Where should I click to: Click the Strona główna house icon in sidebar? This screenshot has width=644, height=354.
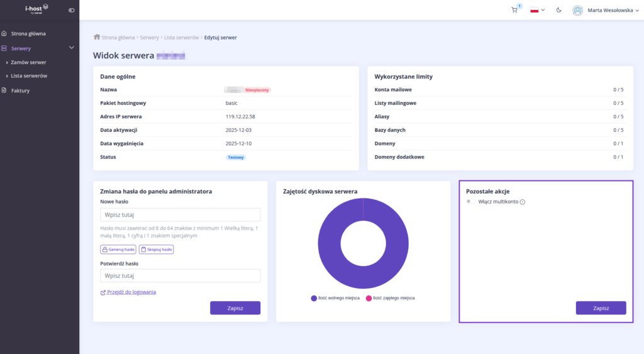4,33
